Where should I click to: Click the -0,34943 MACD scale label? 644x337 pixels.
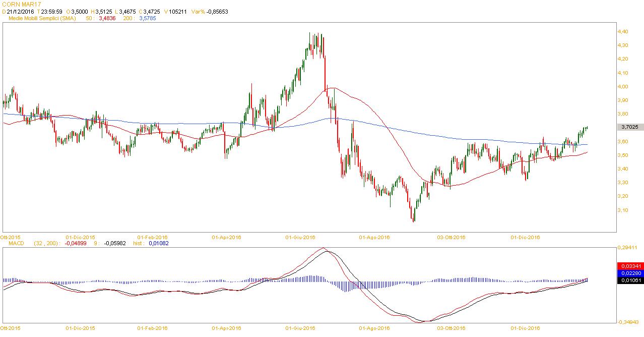click(628, 321)
